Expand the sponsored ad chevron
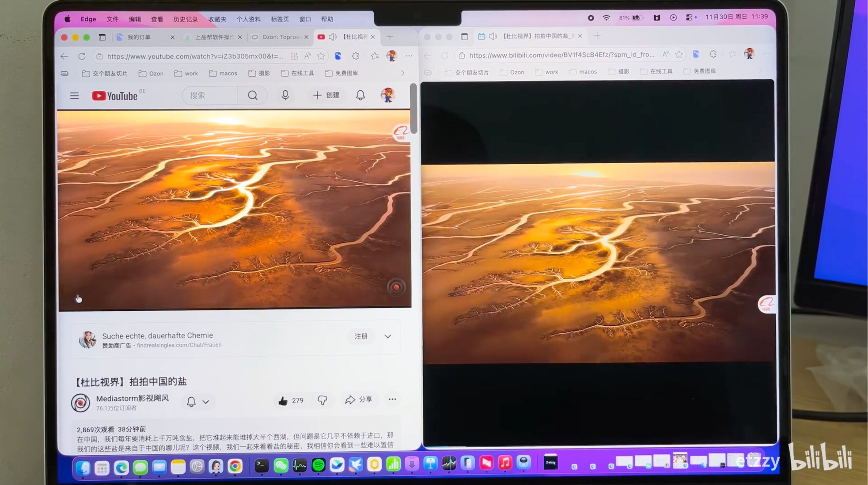 tap(387, 336)
